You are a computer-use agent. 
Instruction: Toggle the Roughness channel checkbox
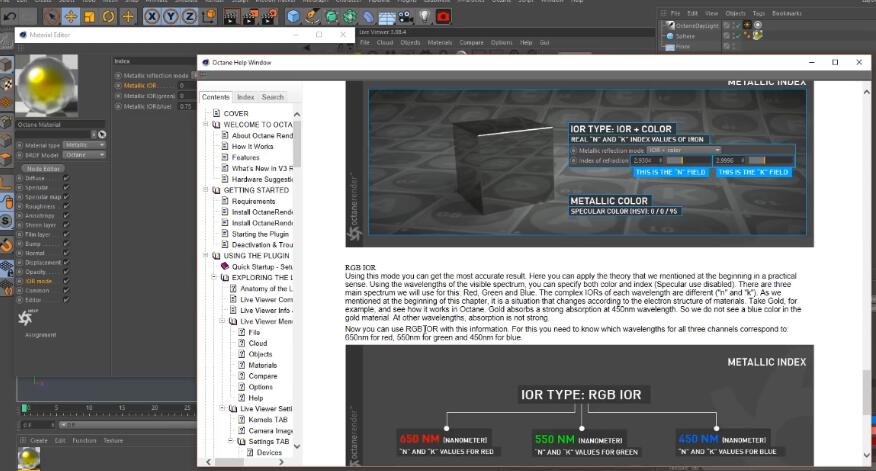coord(66,206)
